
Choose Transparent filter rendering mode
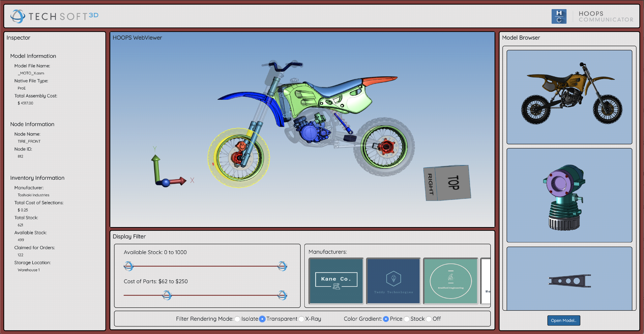click(262, 319)
